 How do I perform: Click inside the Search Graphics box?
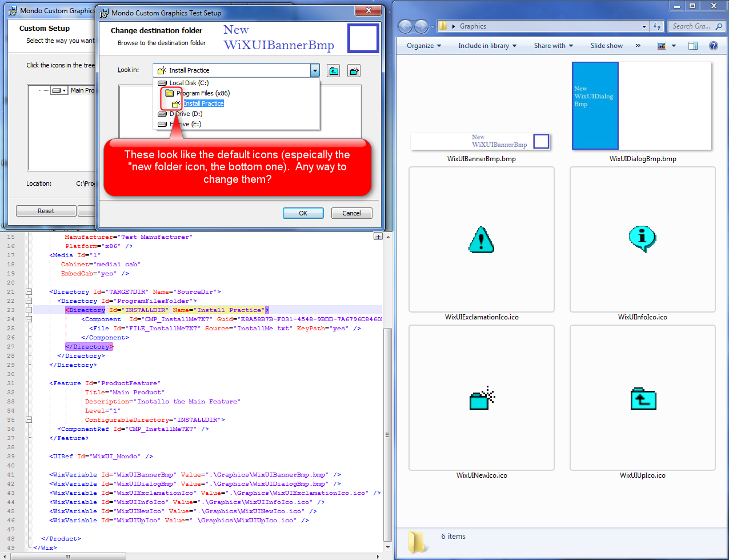pyautogui.click(x=686, y=26)
